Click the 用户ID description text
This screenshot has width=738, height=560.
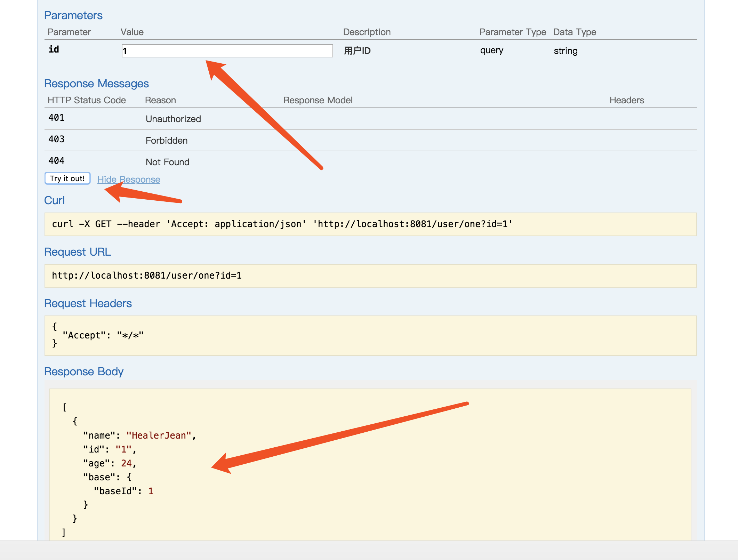[x=357, y=51]
